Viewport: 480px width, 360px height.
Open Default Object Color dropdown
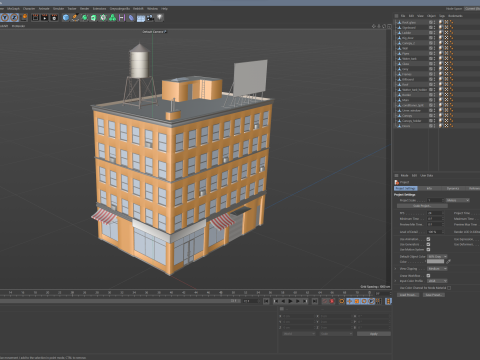point(437,257)
